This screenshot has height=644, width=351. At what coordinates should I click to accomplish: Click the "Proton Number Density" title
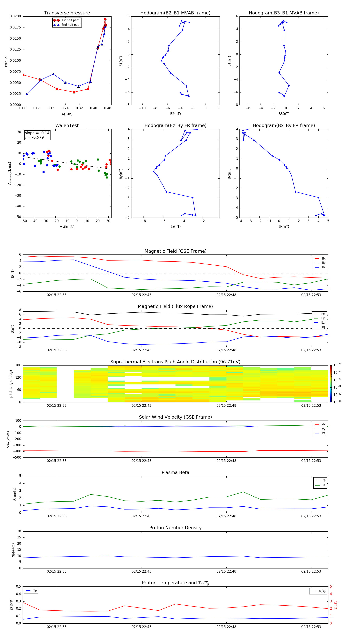pos(175,528)
